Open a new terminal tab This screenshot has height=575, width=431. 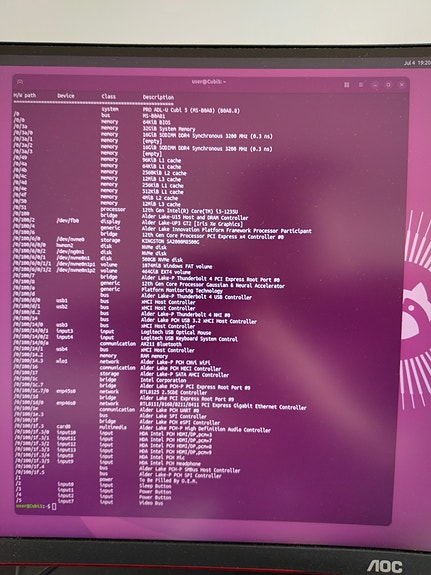pyautogui.click(x=20, y=82)
